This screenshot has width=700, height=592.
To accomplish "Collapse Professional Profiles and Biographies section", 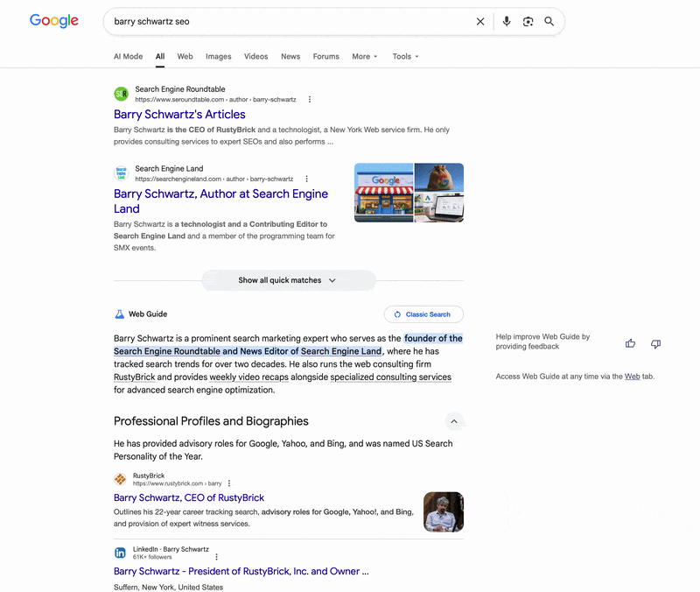I will (x=454, y=421).
